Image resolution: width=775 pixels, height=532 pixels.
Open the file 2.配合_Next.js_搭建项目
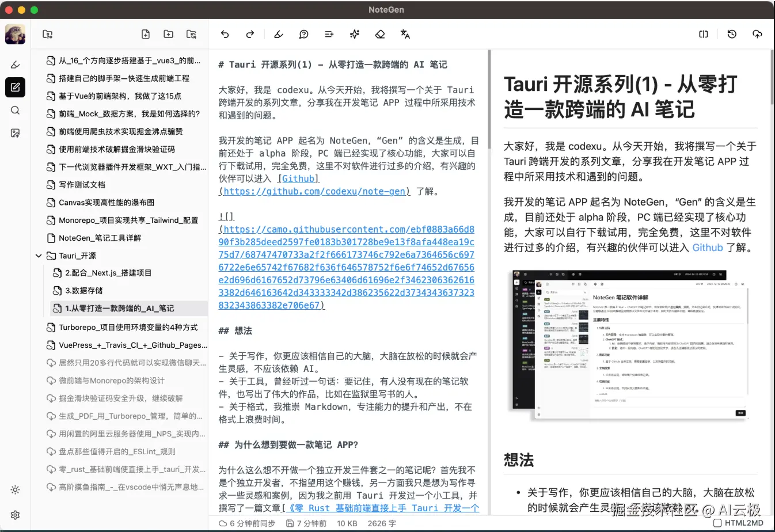108,273
